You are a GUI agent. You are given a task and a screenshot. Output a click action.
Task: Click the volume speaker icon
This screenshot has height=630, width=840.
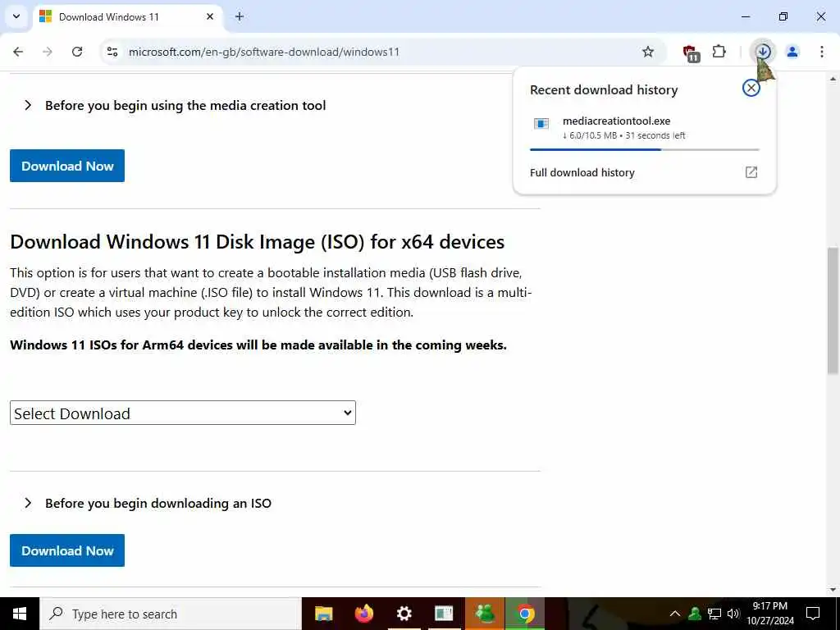click(733, 614)
